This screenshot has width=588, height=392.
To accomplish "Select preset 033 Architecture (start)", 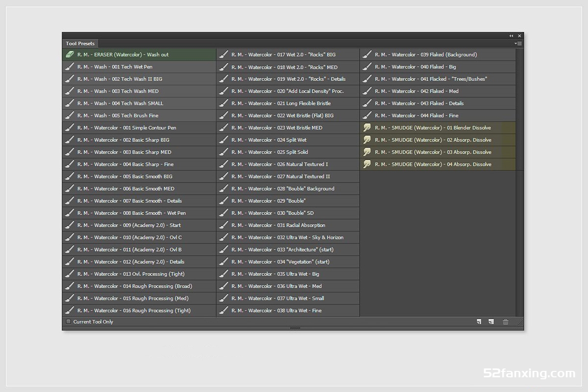I will click(288, 250).
